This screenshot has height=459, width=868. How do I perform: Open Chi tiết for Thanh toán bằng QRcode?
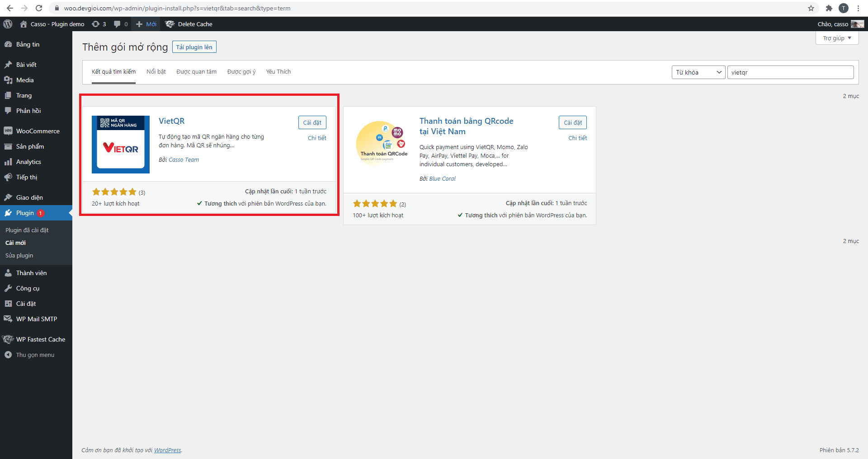tap(577, 138)
